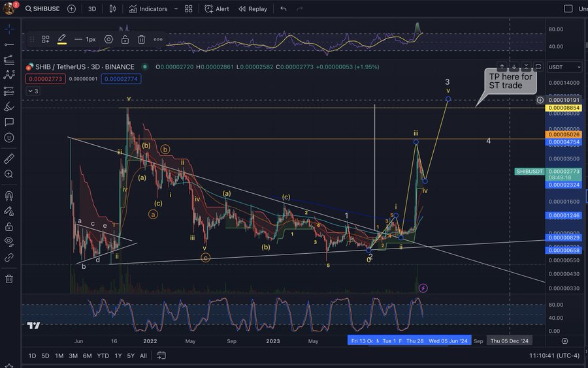Open more options in floating toolbar
The image size is (588, 368).
click(158, 39)
